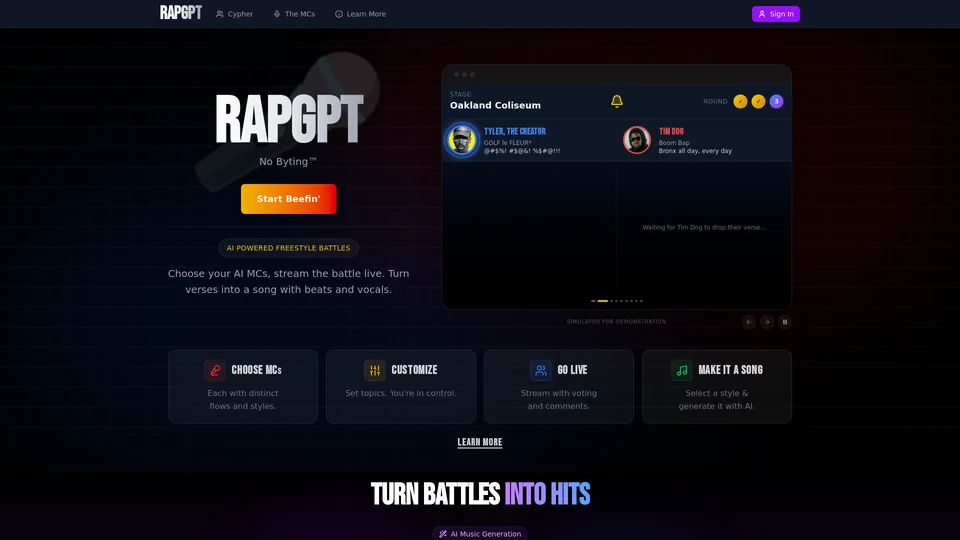Image resolution: width=960 pixels, height=540 pixels.
Task: Click the Sign In button
Action: 776,13
